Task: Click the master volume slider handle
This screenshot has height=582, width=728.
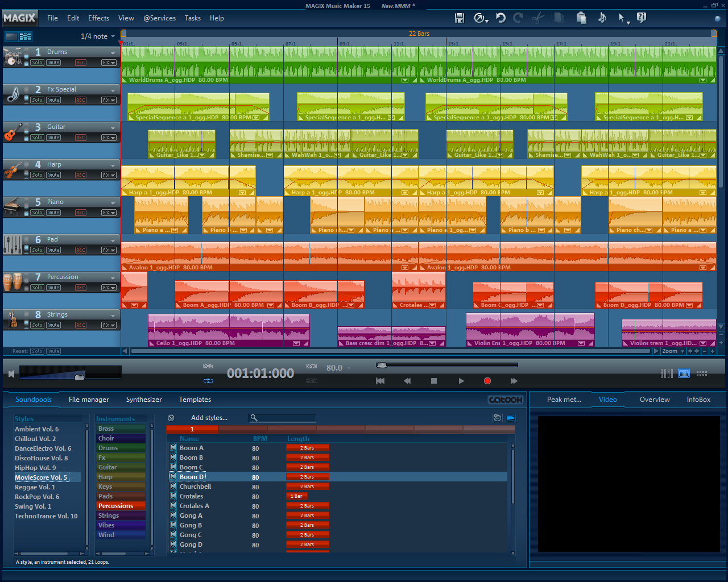Action: tap(80, 377)
